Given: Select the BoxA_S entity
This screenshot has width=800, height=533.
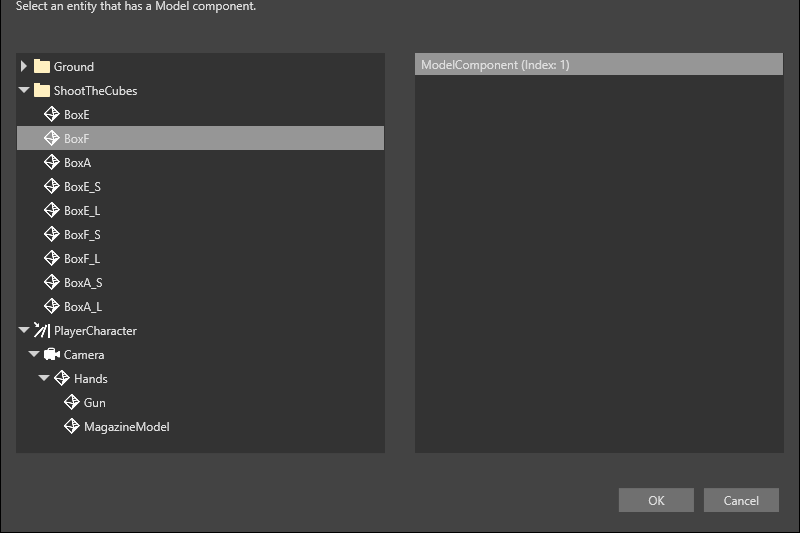Looking at the screenshot, I should (201, 282).
